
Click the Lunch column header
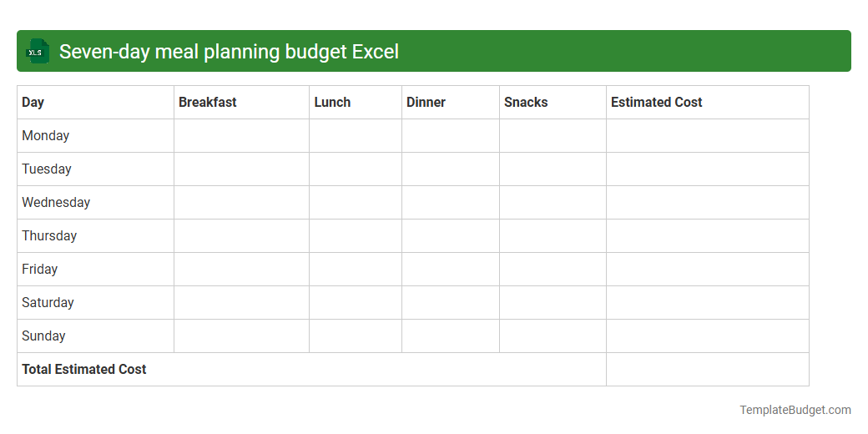[356, 103]
